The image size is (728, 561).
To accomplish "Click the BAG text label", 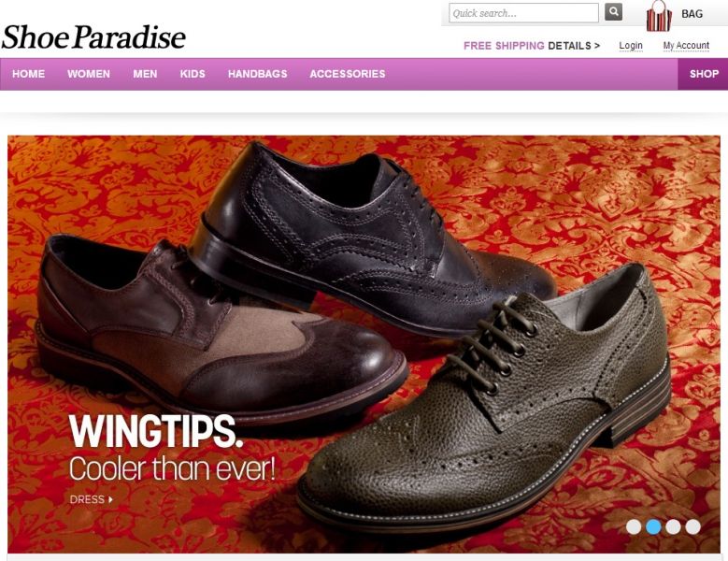I will tap(692, 14).
